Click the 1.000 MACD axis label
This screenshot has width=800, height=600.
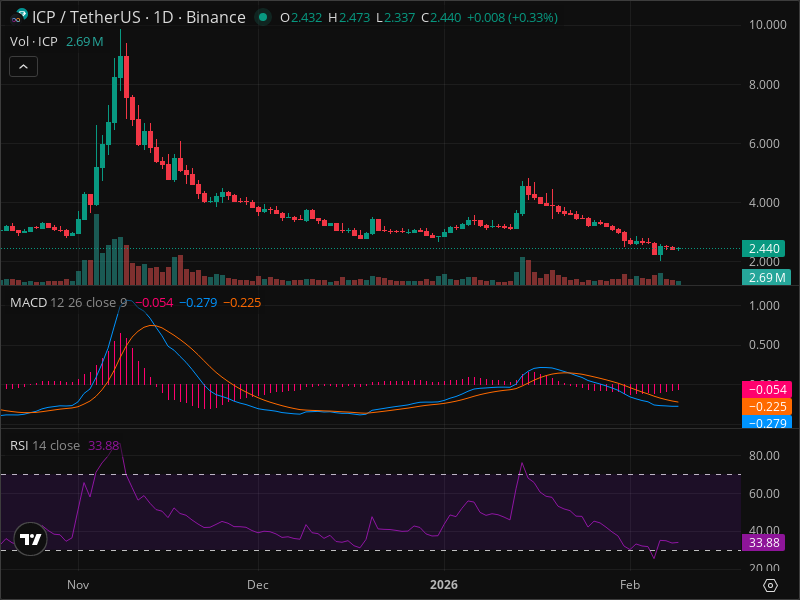[764, 306]
